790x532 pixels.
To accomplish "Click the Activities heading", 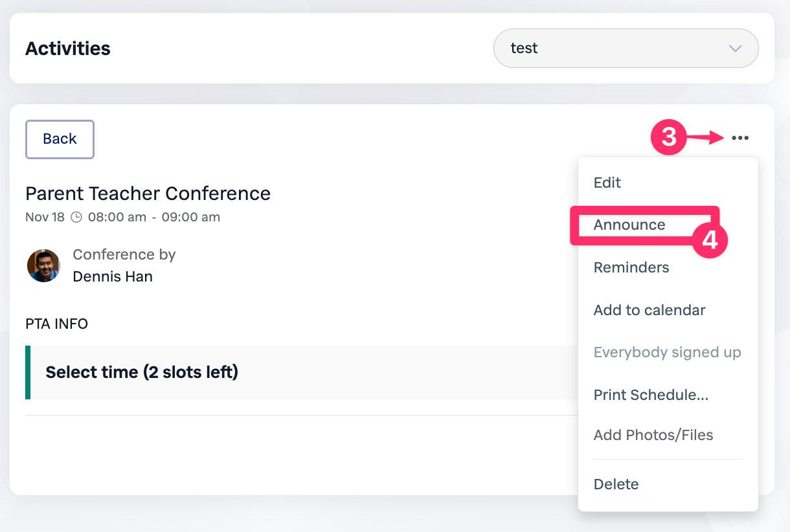I will pos(68,49).
